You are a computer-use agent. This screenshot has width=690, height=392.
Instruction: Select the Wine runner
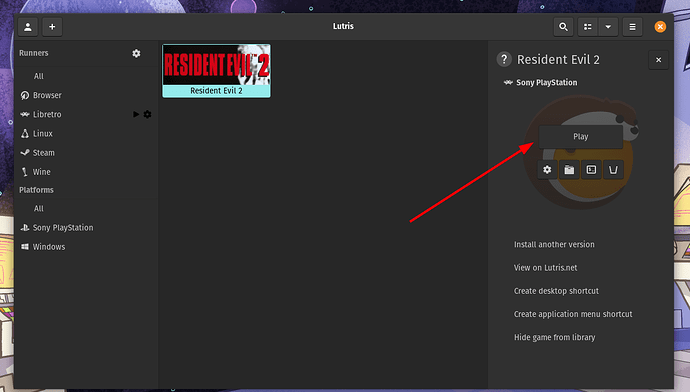pos(41,172)
